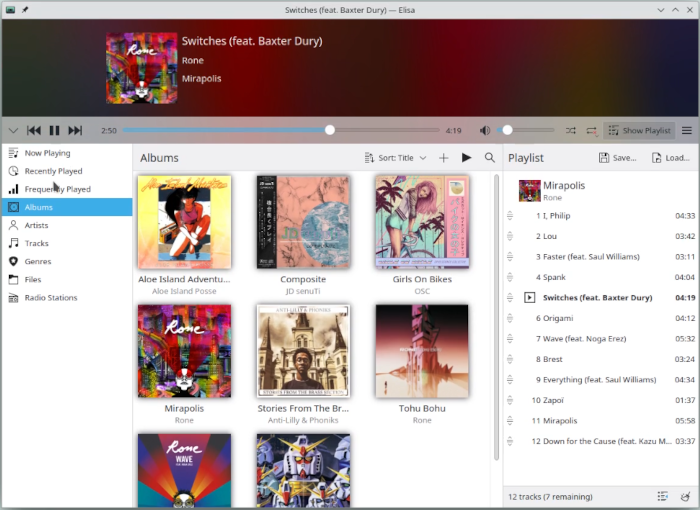Screen dimensions: 700x510
Task: Play all albums with the play icon
Action: [x=467, y=158]
